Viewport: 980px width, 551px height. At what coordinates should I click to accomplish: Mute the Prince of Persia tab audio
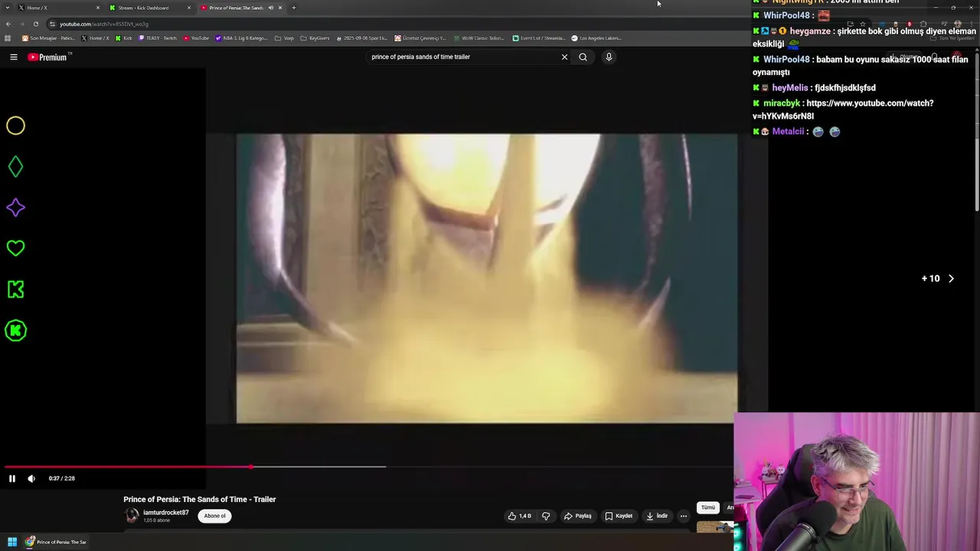point(270,8)
